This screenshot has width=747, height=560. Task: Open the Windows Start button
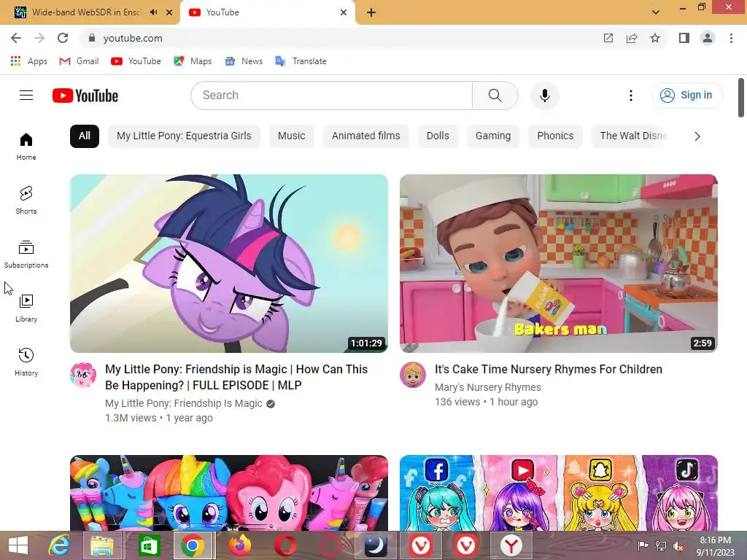click(x=18, y=545)
